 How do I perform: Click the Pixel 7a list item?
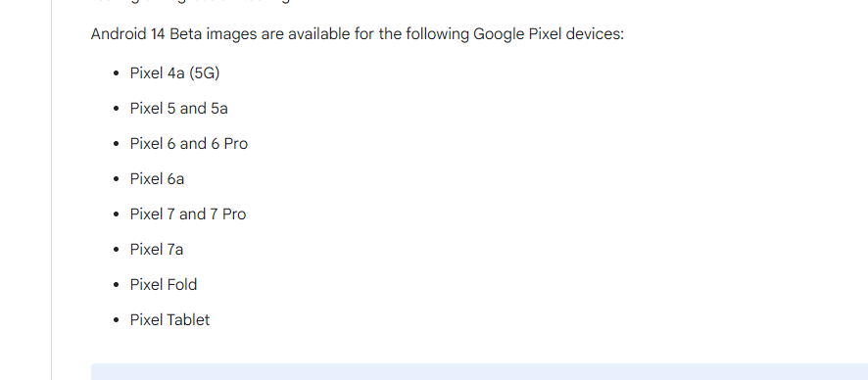click(x=157, y=250)
